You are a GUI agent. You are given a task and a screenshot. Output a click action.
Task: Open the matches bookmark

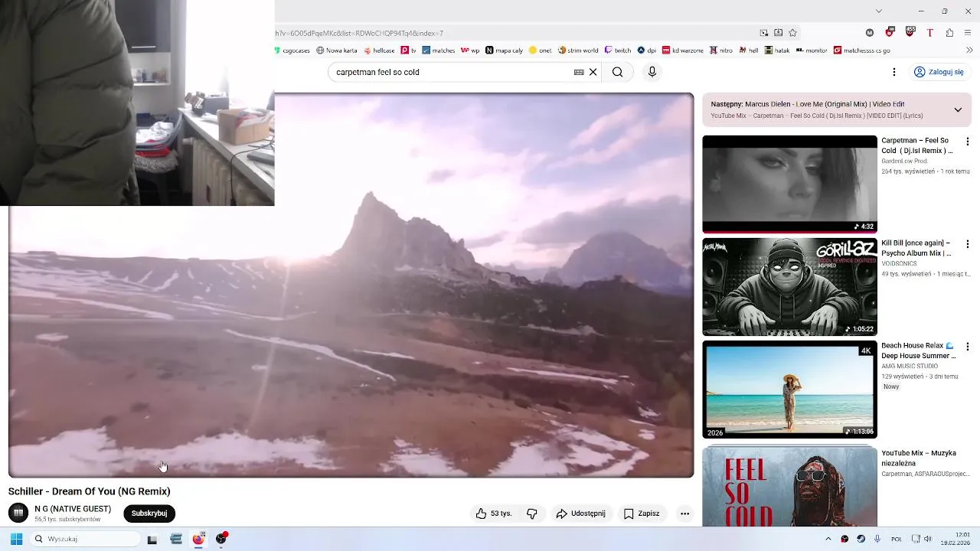[438, 51]
